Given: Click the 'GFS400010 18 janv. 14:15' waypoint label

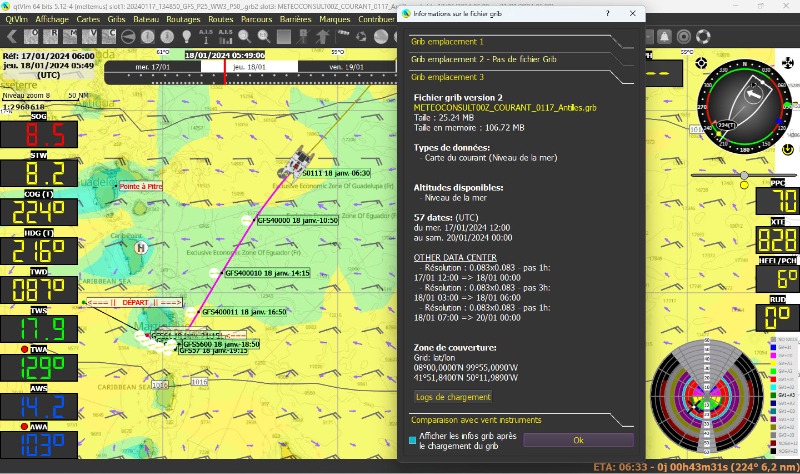Looking at the screenshot, I should (267, 273).
